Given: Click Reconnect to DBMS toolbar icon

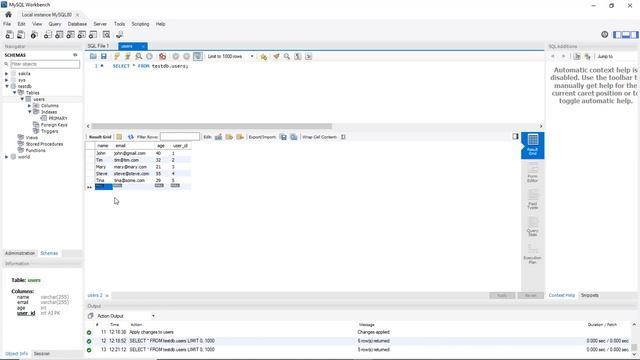Looking at the screenshot, I should coord(120,35).
